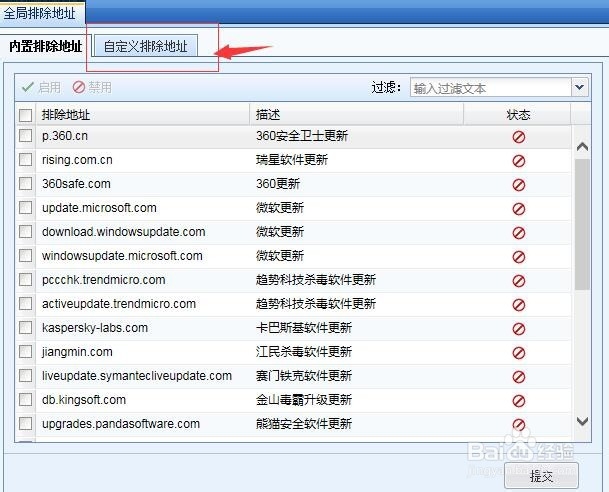Check the pccchk.trendmicro.com row checkbox

(x=25, y=280)
